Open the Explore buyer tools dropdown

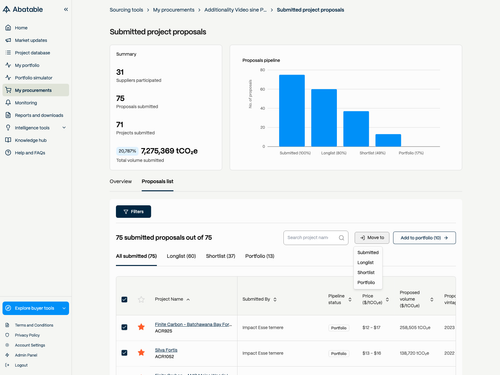pos(36,308)
